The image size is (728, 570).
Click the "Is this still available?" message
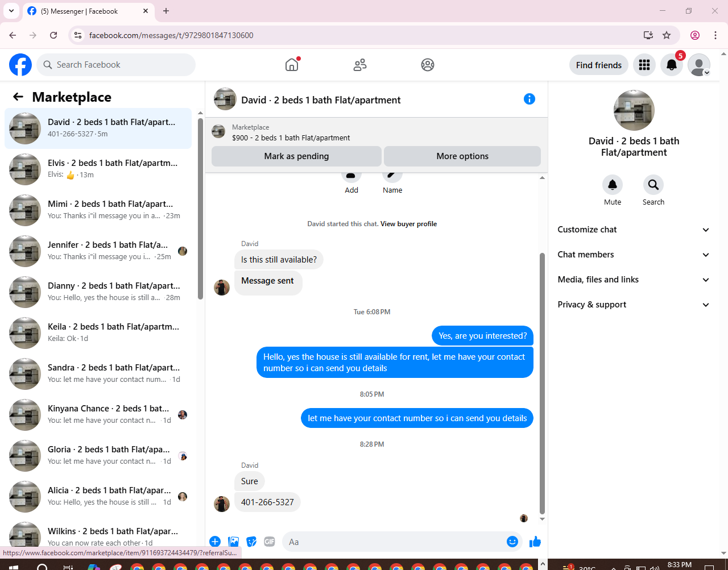[279, 260]
